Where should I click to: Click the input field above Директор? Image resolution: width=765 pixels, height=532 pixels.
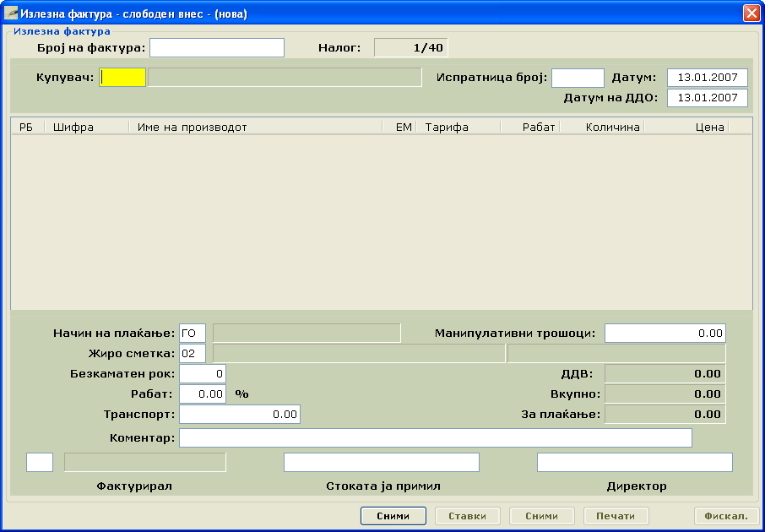pyautogui.click(x=634, y=462)
